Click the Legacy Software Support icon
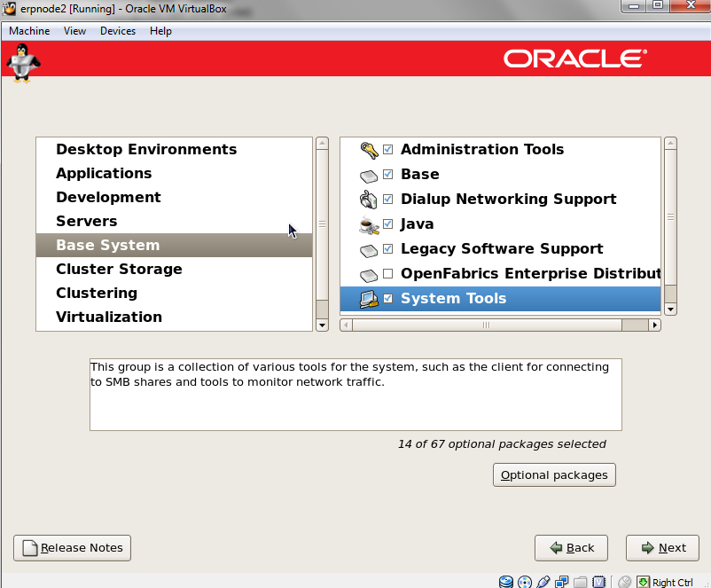Image resolution: width=711 pixels, height=588 pixels. (x=369, y=250)
